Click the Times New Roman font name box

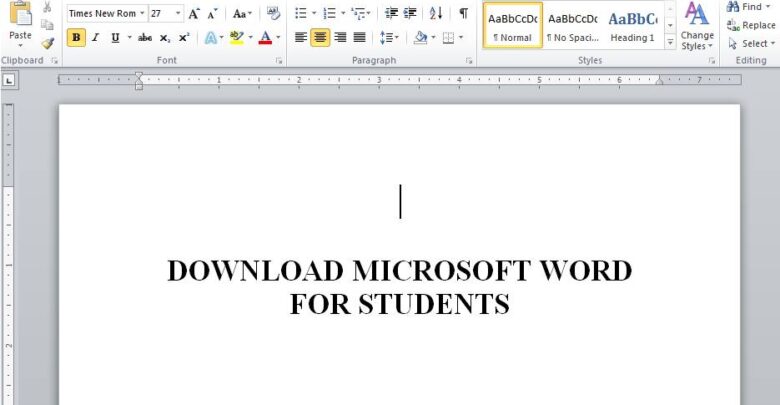[102, 13]
